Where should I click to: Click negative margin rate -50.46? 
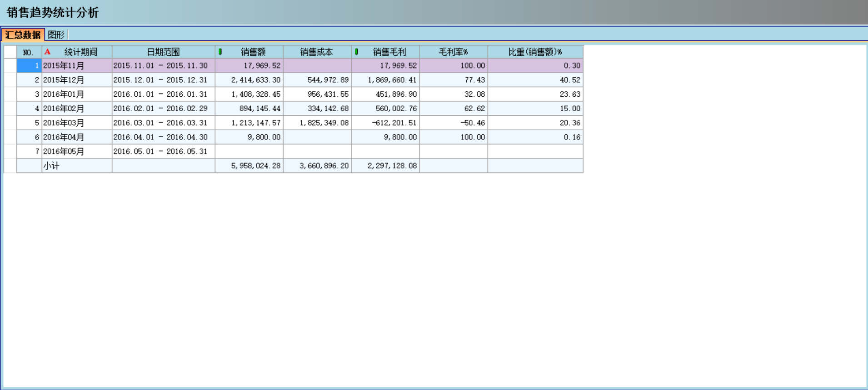click(454, 123)
